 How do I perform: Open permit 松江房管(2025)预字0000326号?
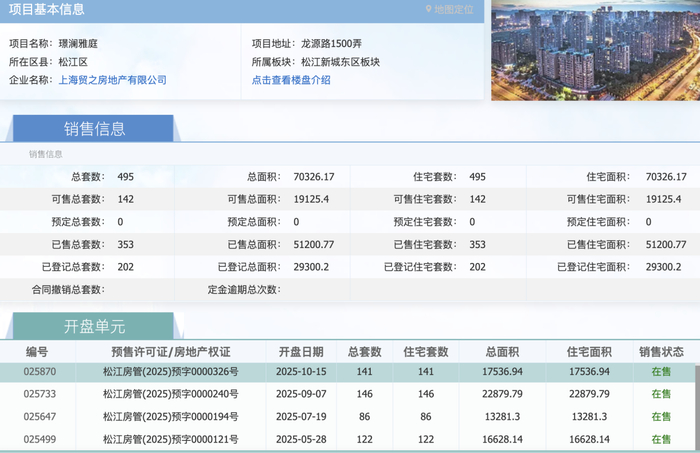(170, 371)
